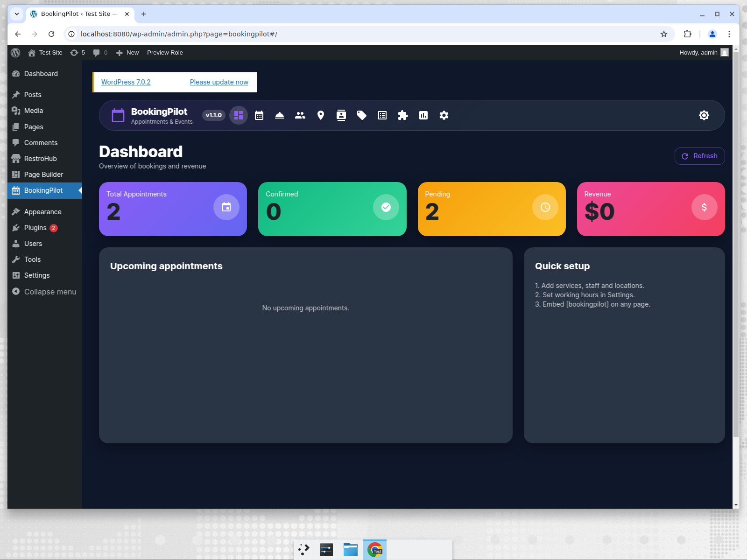Open the customers contact icon in BookingPilot toolbar
The height and width of the screenshot is (560, 747).
click(x=341, y=115)
